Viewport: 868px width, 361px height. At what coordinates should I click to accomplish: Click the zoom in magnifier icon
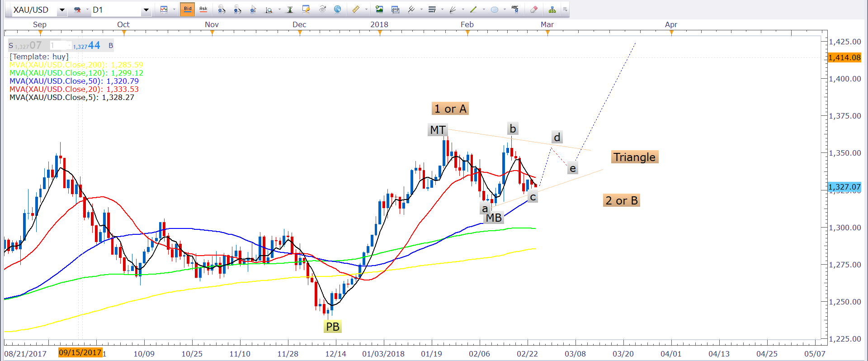(x=221, y=9)
